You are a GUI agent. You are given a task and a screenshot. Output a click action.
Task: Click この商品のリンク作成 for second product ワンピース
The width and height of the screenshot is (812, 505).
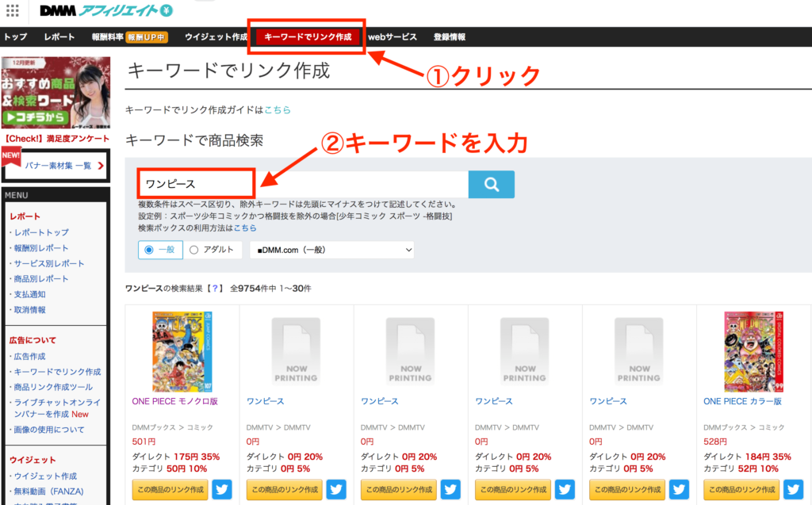click(285, 489)
